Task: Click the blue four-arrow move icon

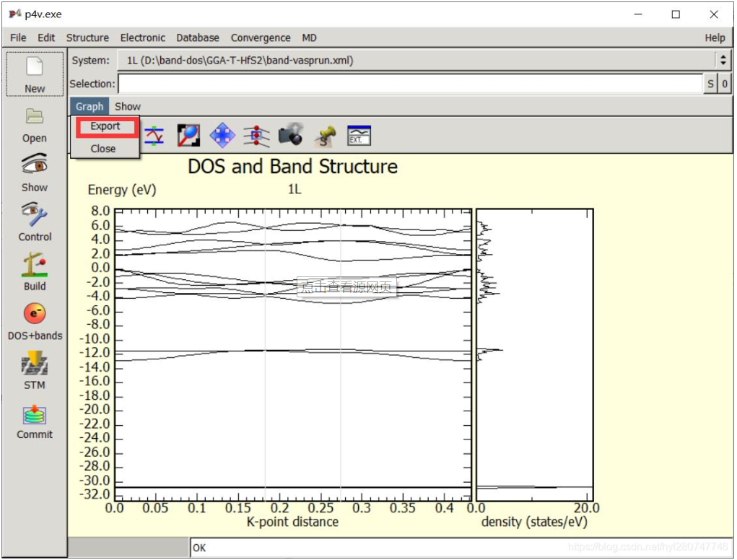Action: coord(222,134)
